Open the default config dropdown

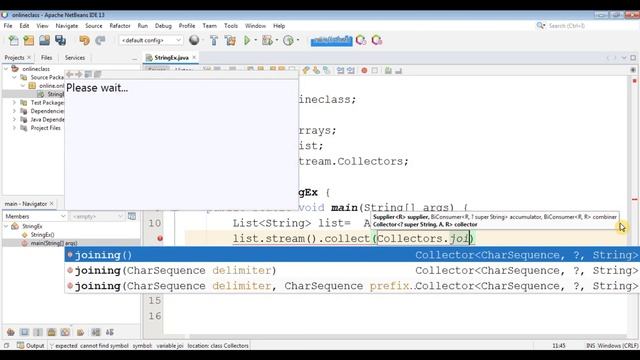151,40
